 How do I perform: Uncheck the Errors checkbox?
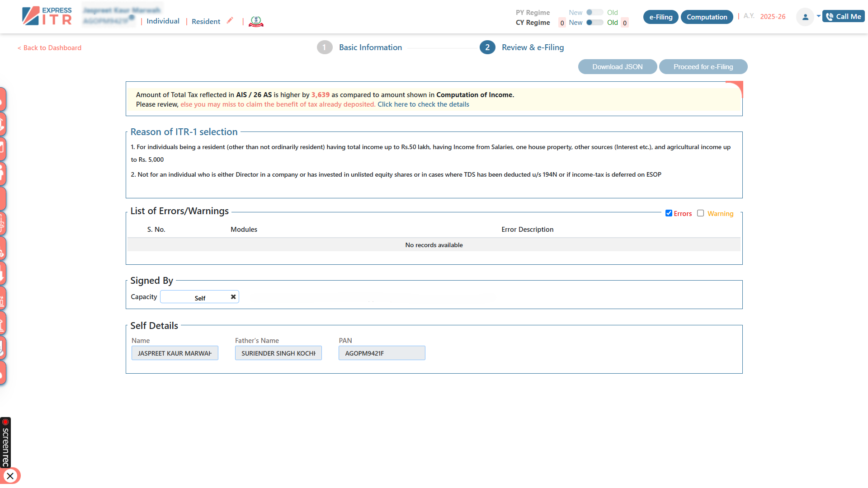(669, 213)
